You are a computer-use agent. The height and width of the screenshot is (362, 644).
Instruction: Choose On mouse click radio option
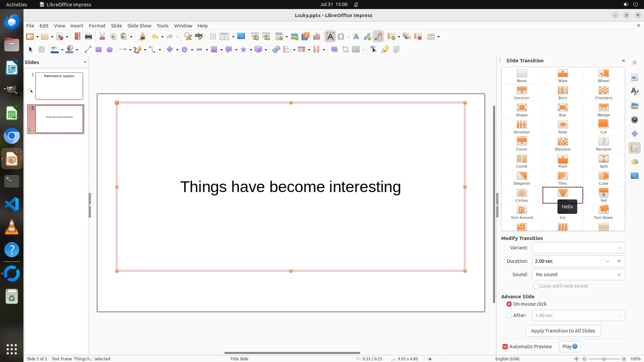pyautogui.click(x=509, y=304)
